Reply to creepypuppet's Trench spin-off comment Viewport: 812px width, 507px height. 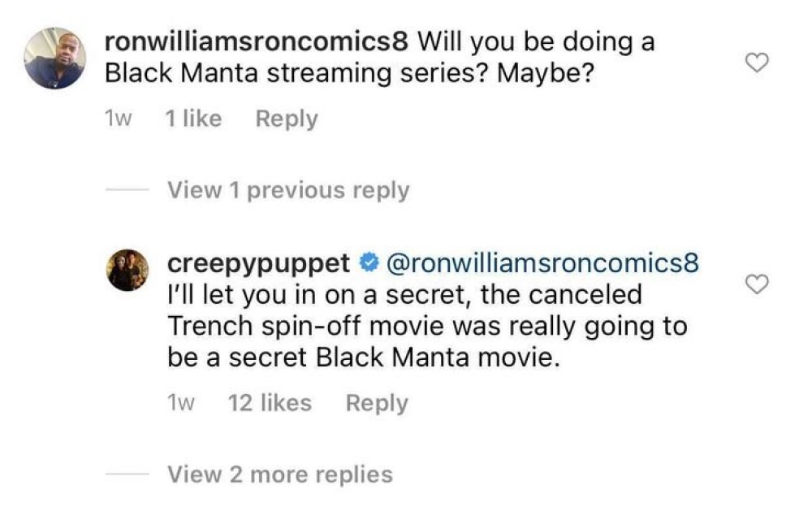(377, 403)
